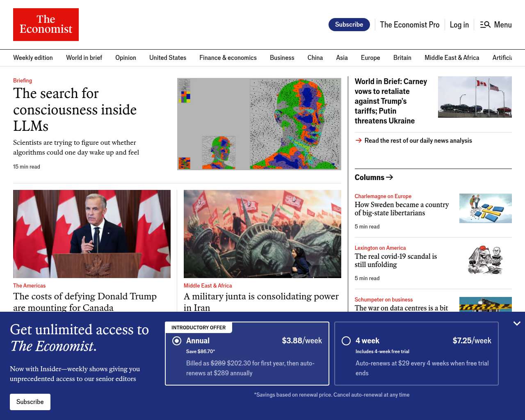Open the Canada and US flags photo
This screenshot has height=420, width=525.
(475, 97)
